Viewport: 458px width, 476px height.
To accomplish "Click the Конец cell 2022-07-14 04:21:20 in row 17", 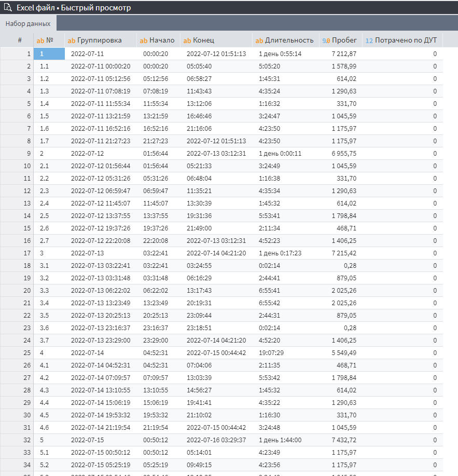I will 216,253.
